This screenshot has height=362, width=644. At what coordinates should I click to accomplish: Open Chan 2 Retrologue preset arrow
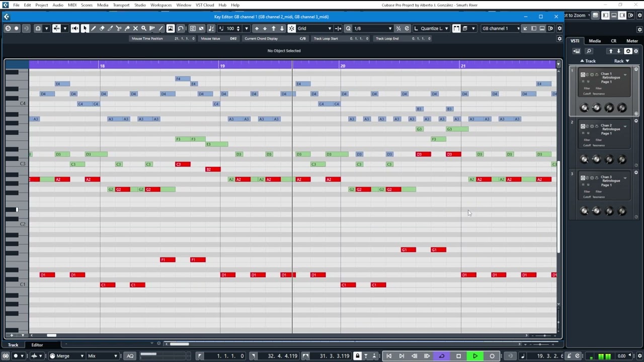coord(625,126)
